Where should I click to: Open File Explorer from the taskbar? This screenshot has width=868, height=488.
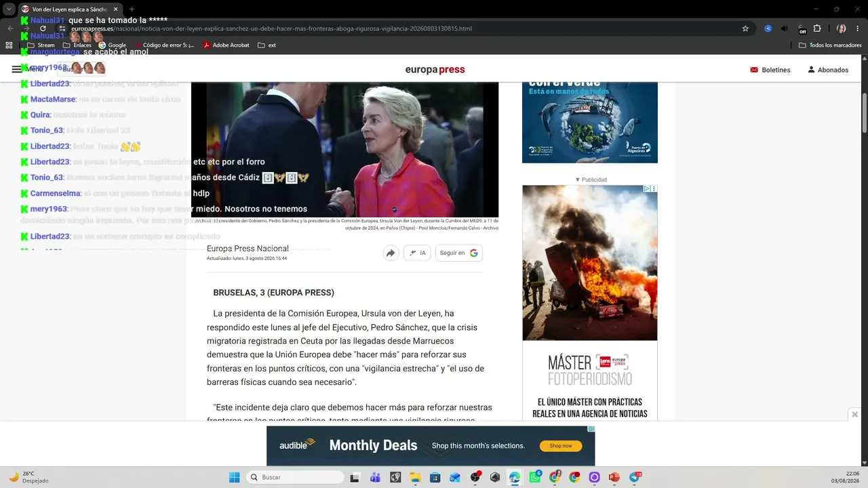tap(415, 477)
